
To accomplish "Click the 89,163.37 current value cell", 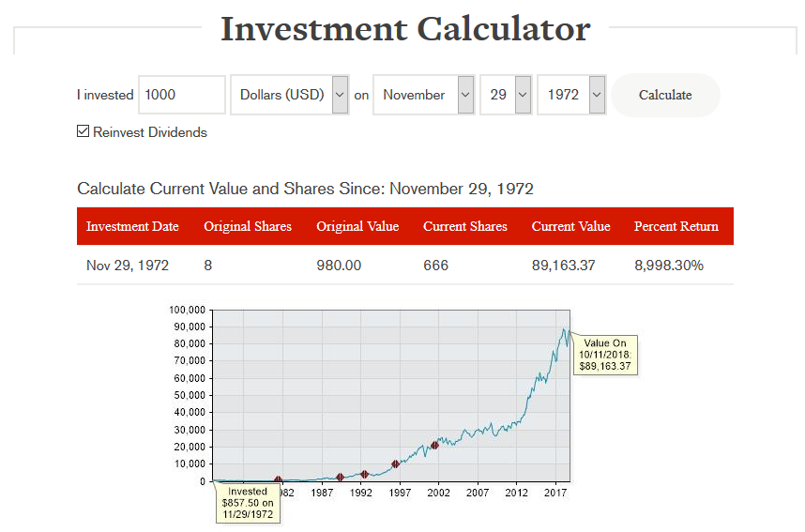I will 563,266.
